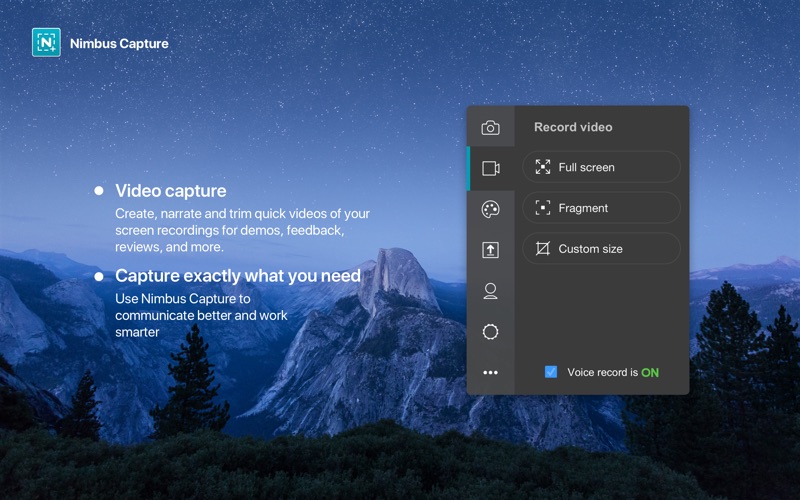Click the 'Video capture' heading
Screen dimensions: 800x500
[x=170, y=190]
